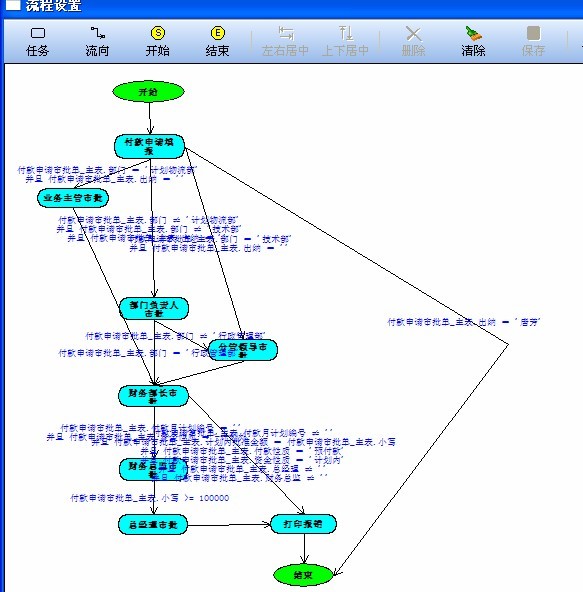Select the 流向 (flow direction) connector tool
This screenshot has width=583, height=592.
click(97, 33)
